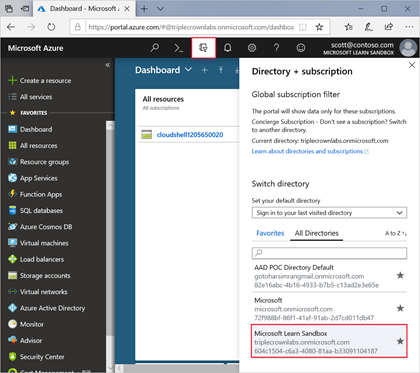Close the Directory + subscription panel
420x373 pixels.
[x=412, y=65]
